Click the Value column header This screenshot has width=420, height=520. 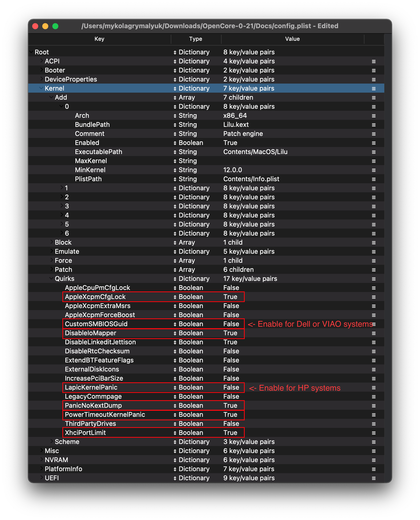point(292,39)
